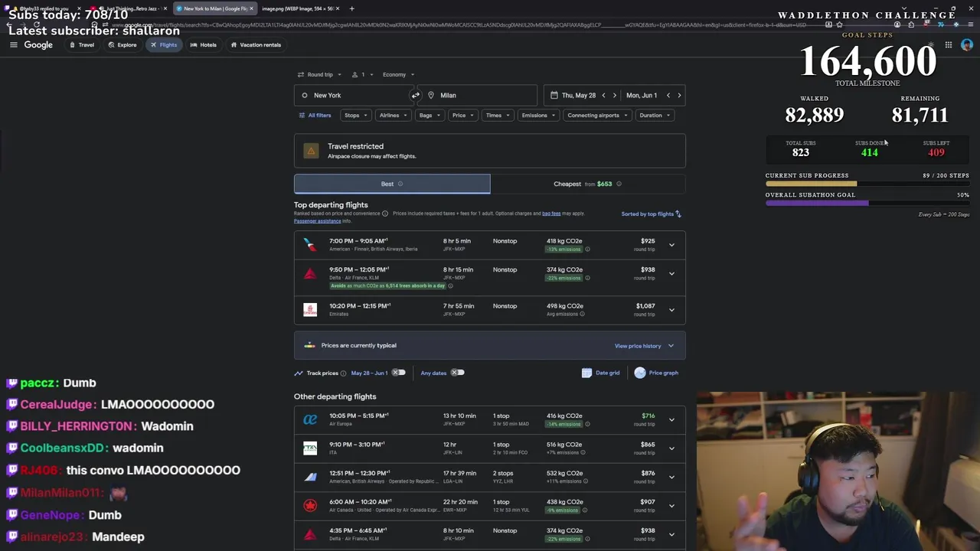Click emissions info icon on 418 kg flight
The height and width of the screenshot is (551, 980).
tap(587, 249)
